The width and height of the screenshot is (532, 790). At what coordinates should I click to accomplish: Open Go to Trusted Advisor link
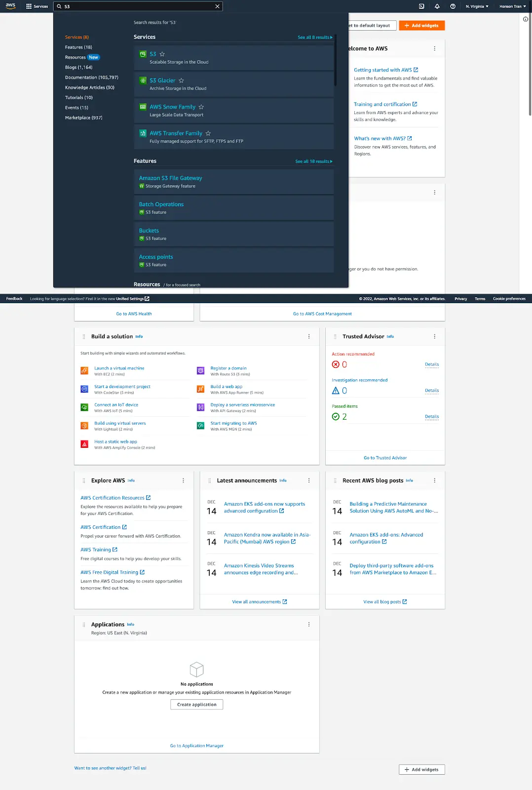point(385,458)
